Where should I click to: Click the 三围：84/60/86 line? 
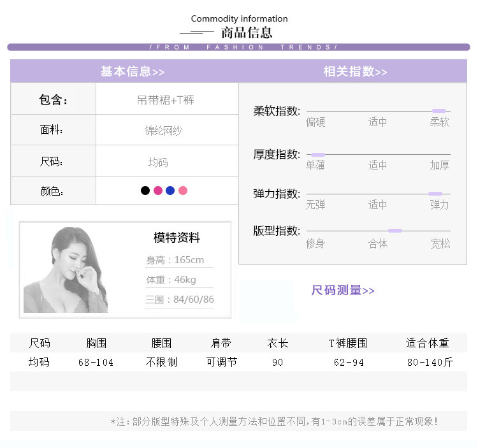click(180, 300)
